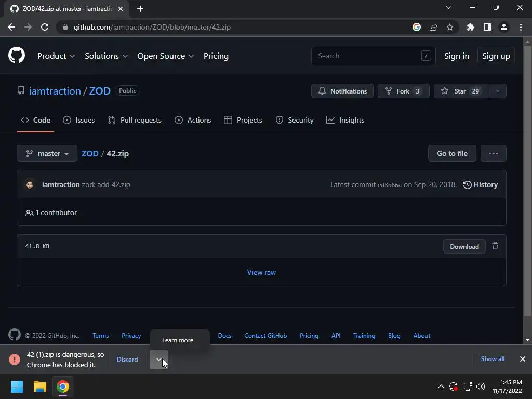Viewport: 532px width, 399px height.
Task: Click the share page icon in address bar
Action: pos(433,27)
